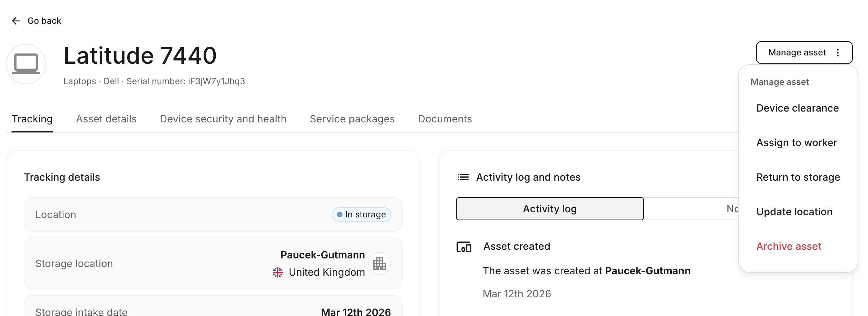Click the building icon beside Paucek-Gutmann
Image resolution: width=868 pixels, height=316 pixels.
tap(379, 263)
